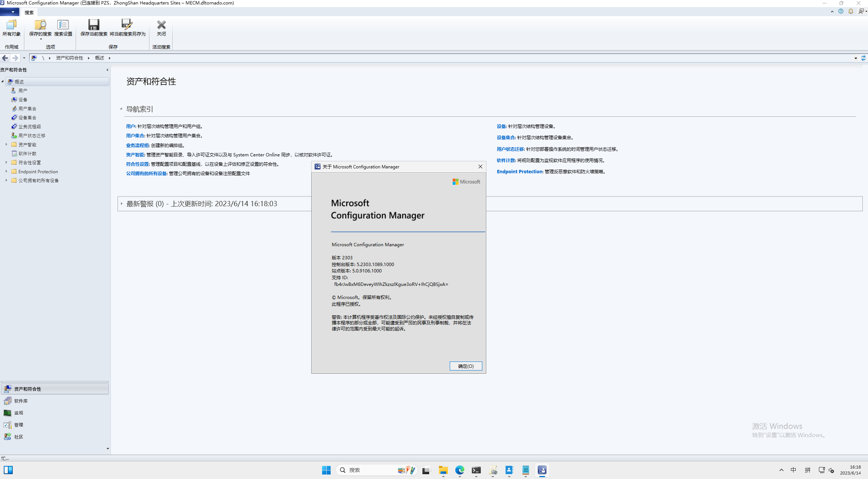Collapse the Navigation Index section

coord(121,109)
